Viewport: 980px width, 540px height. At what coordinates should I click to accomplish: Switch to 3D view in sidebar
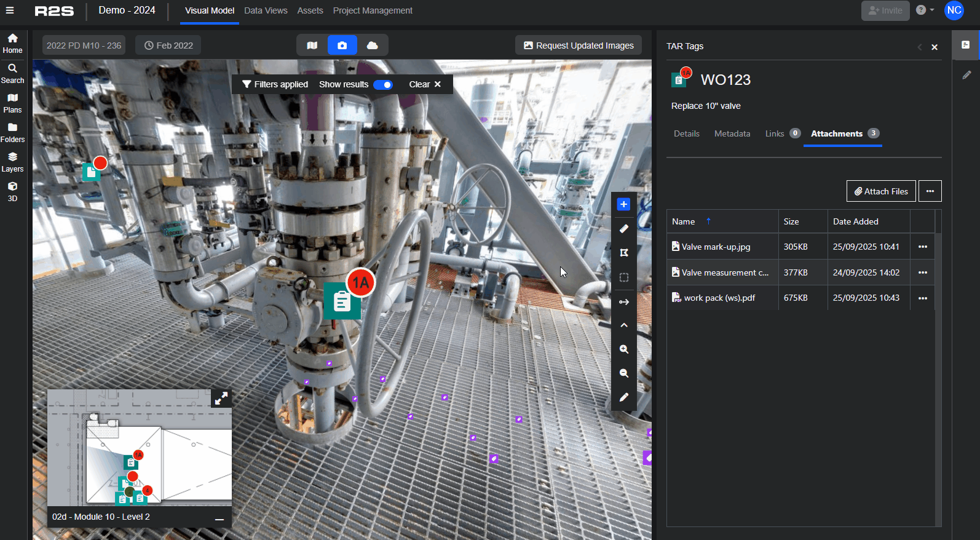[x=12, y=192]
